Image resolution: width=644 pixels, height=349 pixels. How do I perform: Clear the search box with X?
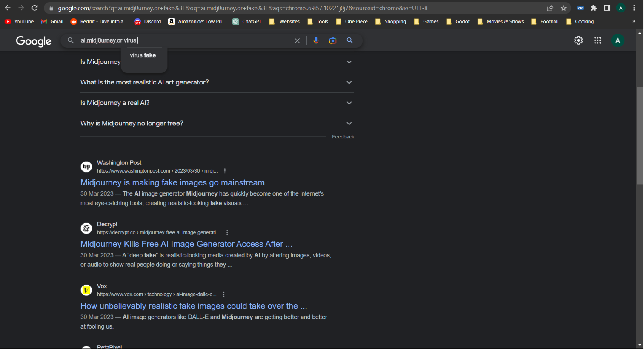(x=297, y=40)
